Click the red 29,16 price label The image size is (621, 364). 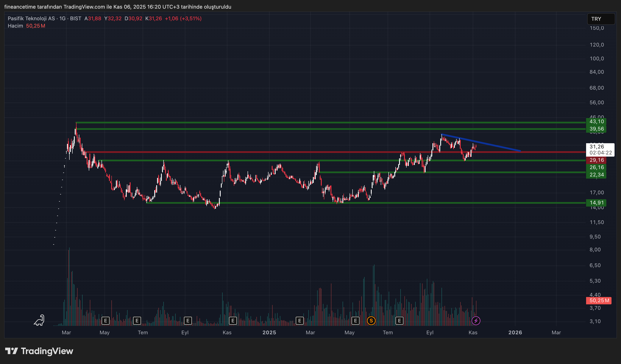(x=596, y=160)
